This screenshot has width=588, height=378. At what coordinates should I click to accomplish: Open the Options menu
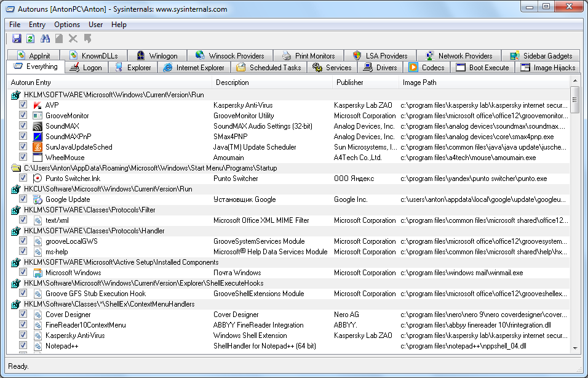(x=67, y=25)
